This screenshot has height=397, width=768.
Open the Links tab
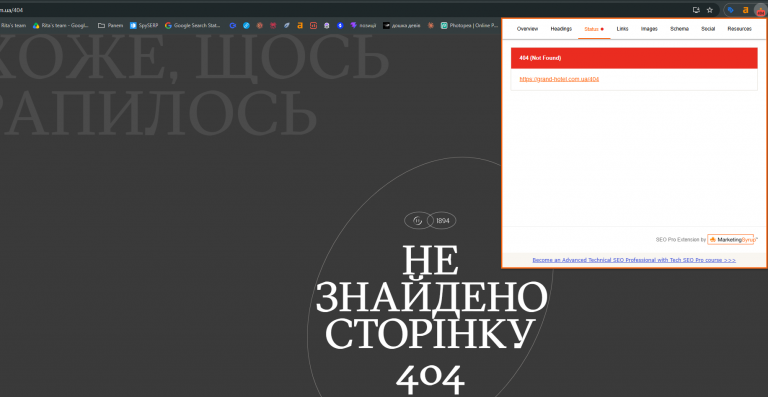point(622,29)
